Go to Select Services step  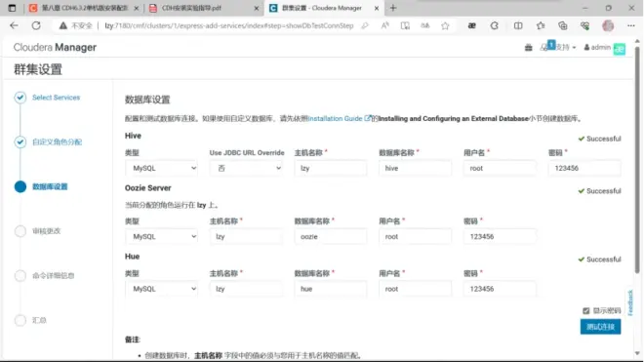pos(57,98)
